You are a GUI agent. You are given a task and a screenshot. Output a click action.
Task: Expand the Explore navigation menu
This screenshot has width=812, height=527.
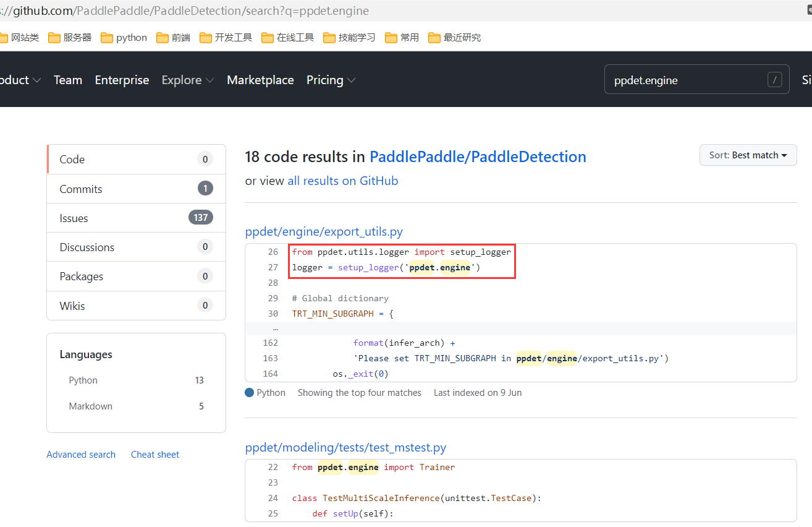[187, 80]
